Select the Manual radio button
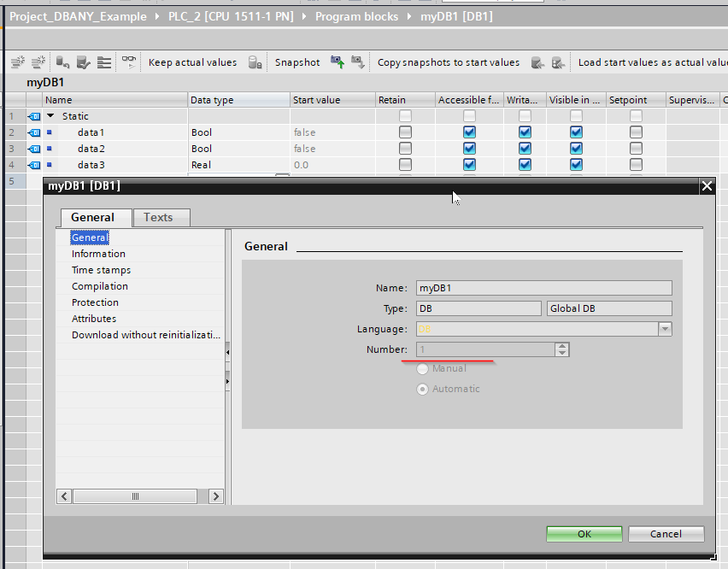Image resolution: width=728 pixels, height=569 pixels. 422,369
